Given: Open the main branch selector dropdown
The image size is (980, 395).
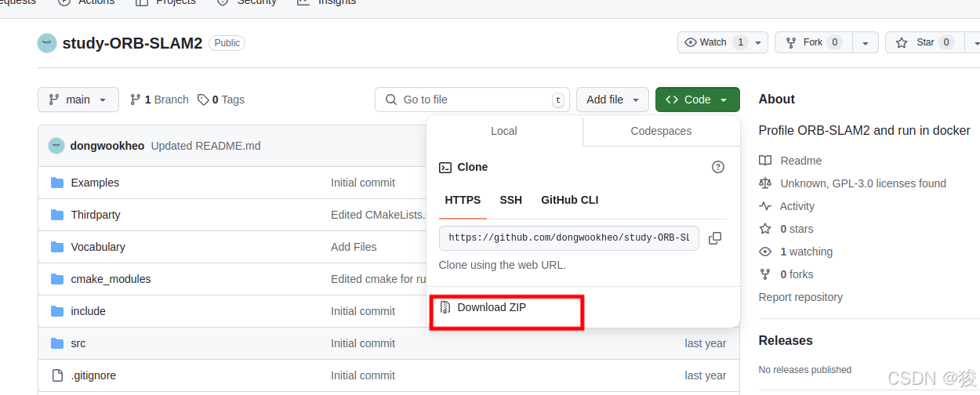Looking at the screenshot, I should (x=78, y=100).
